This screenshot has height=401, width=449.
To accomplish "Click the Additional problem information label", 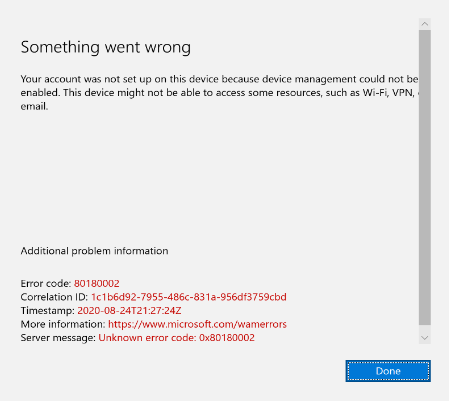I will tap(94, 251).
